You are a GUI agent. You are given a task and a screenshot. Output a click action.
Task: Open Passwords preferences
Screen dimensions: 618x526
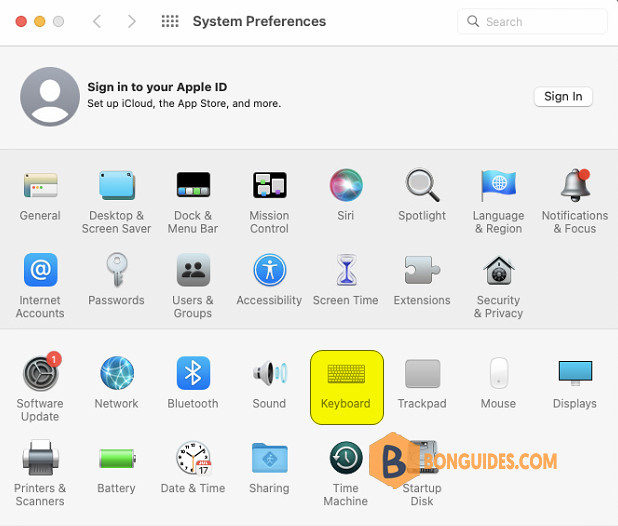pyautogui.click(x=117, y=280)
